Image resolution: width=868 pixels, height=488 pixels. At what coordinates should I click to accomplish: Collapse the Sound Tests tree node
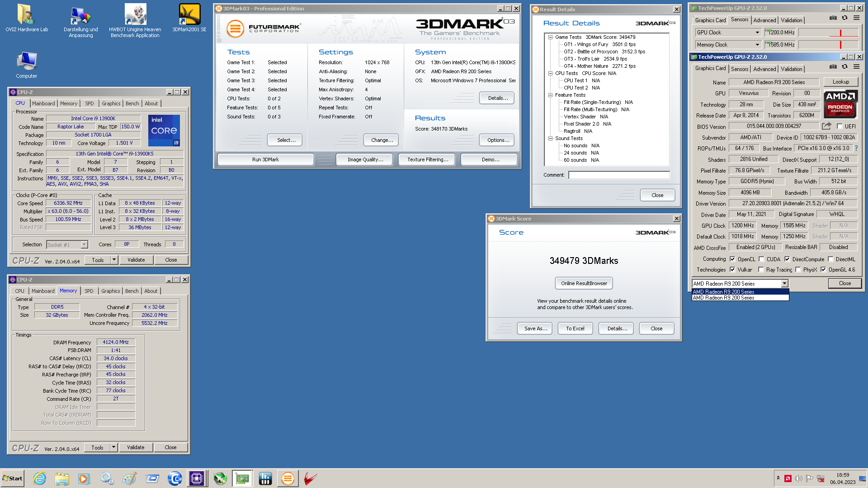[x=550, y=138]
